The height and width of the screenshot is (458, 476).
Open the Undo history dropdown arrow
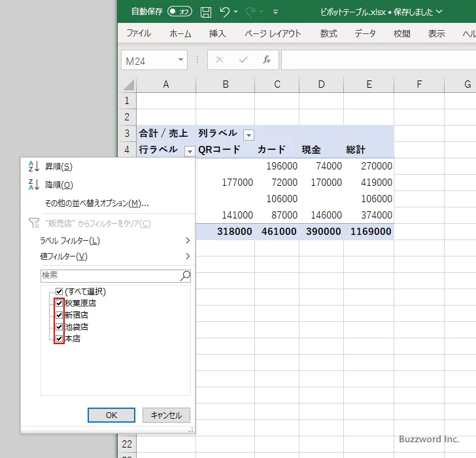coord(235,12)
